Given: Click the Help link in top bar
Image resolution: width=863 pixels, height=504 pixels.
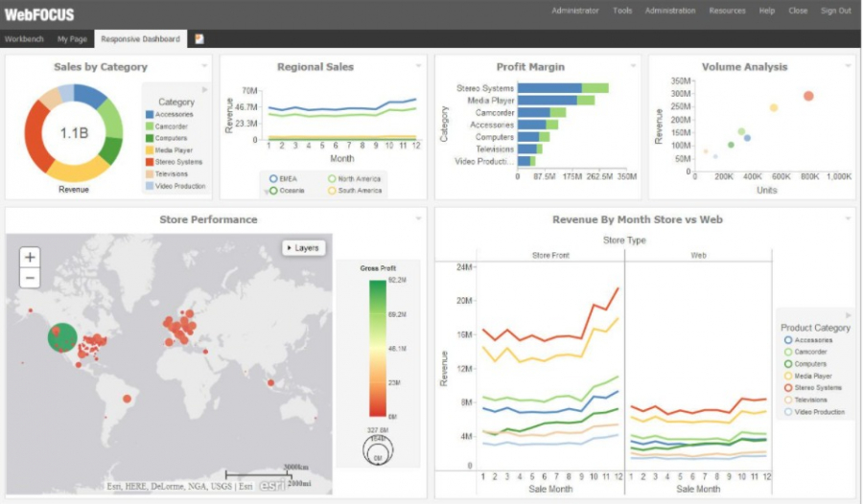Looking at the screenshot, I should tap(767, 11).
